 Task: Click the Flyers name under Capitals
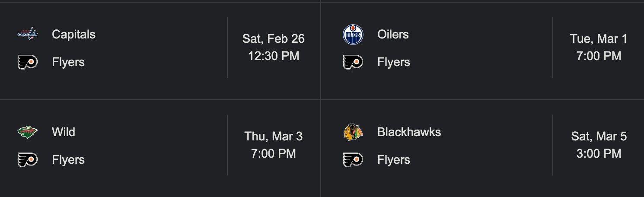point(68,62)
